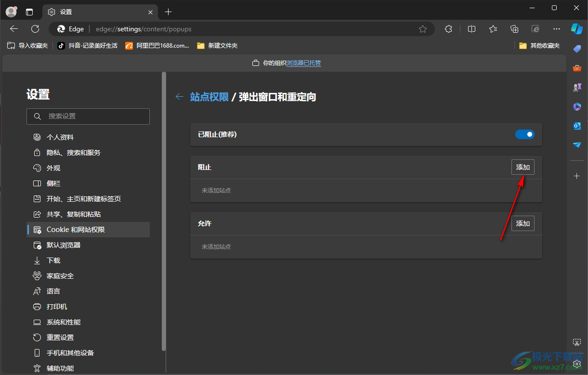
Task: Open 重置设置 section
Action: click(88, 337)
